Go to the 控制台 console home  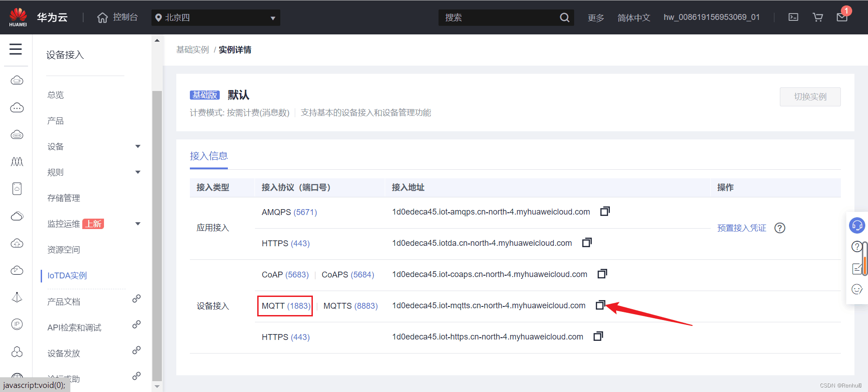118,17
